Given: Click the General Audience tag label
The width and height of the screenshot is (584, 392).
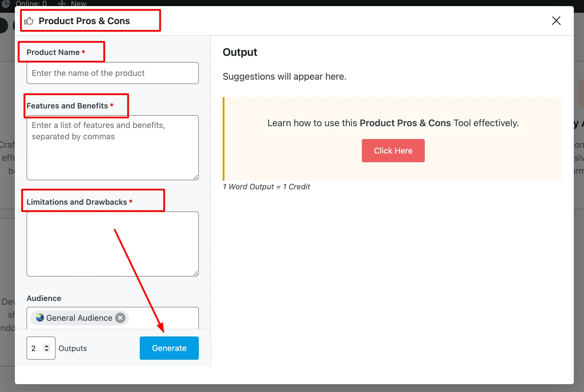Looking at the screenshot, I should coord(79,318).
